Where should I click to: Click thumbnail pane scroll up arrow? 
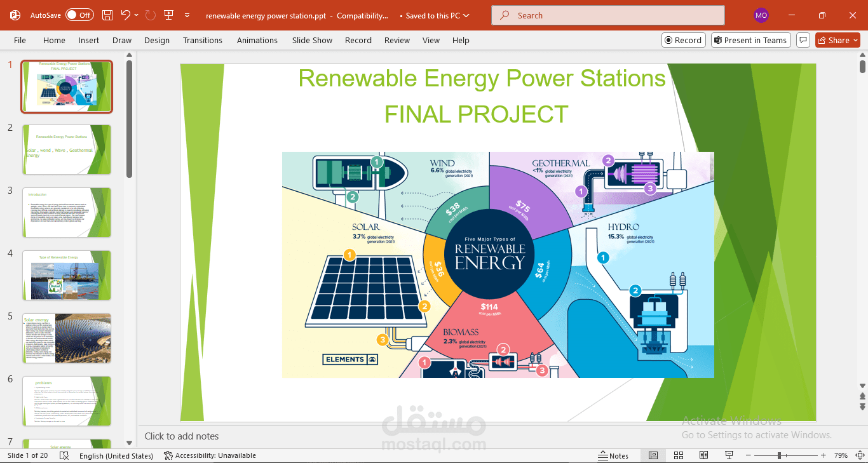pos(130,55)
